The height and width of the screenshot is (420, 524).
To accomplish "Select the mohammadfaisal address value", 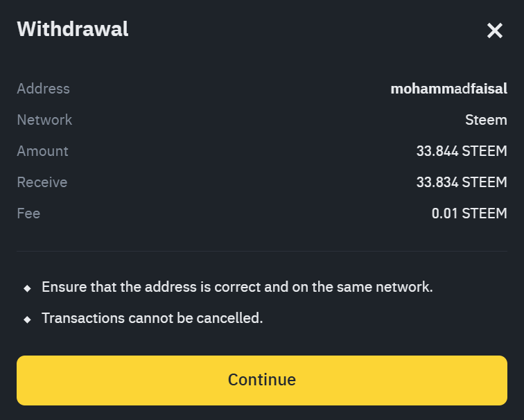I will [448, 89].
